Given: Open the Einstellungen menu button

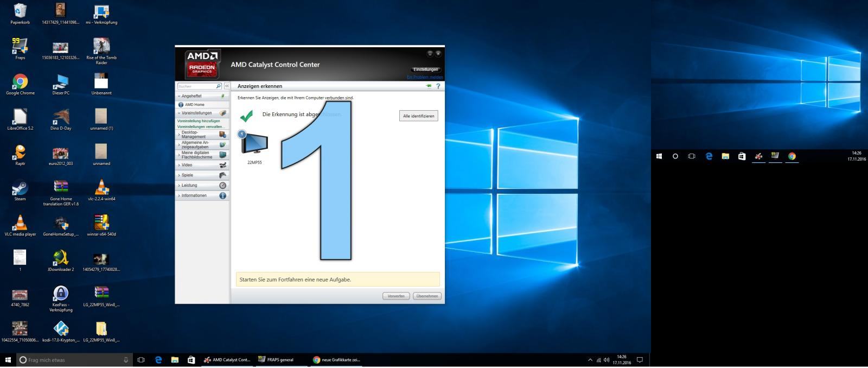Looking at the screenshot, I should [x=426, y=69].
